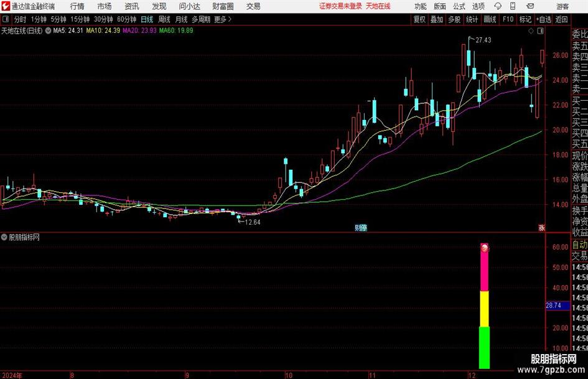Open the 公式 menu

coord(459,6)
